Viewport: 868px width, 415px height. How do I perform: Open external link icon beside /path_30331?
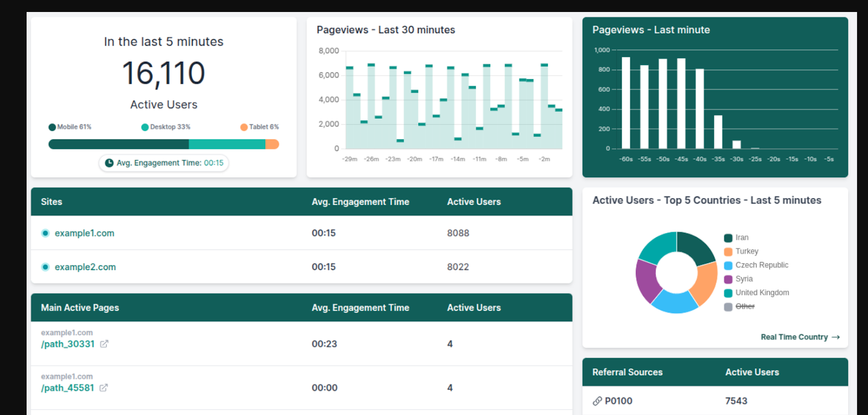[104, 344]
